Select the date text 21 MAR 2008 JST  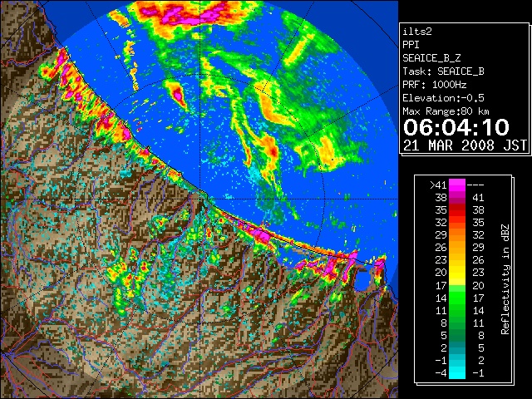[x=465, y=145]
